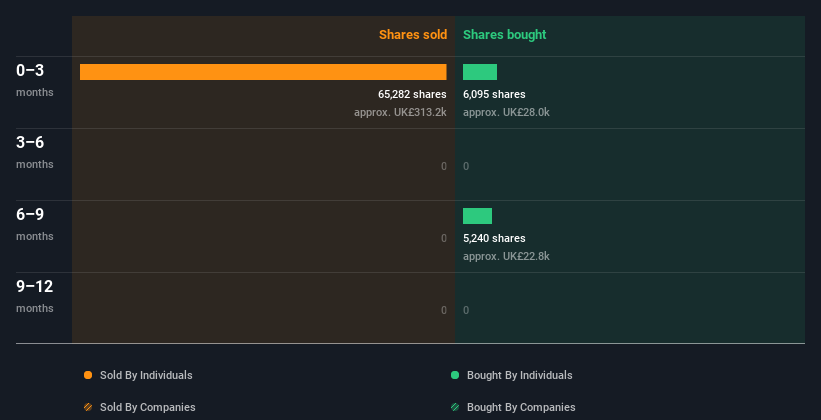Click the striped orange Sold By Companies icon
This screenshot has width=821, height=420.
[x=88, y=407]
